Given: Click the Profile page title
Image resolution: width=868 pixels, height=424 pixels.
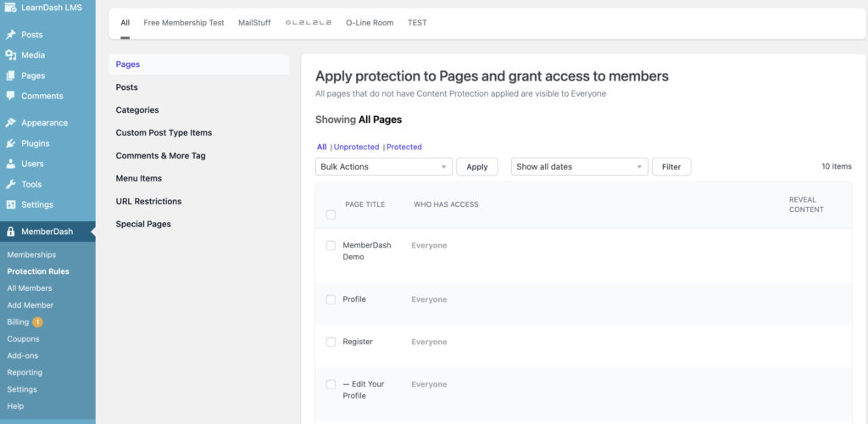Looking at the screenshot, I should 354,299.
